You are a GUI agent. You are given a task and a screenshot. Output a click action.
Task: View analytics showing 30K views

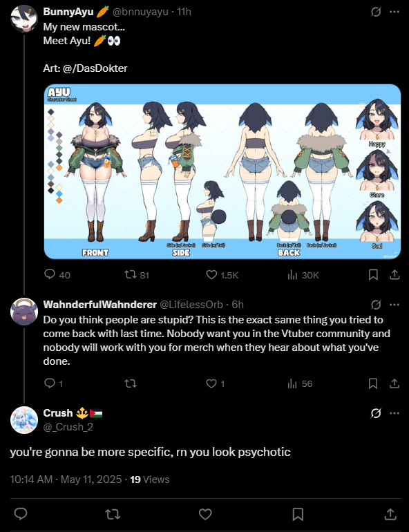303,275
